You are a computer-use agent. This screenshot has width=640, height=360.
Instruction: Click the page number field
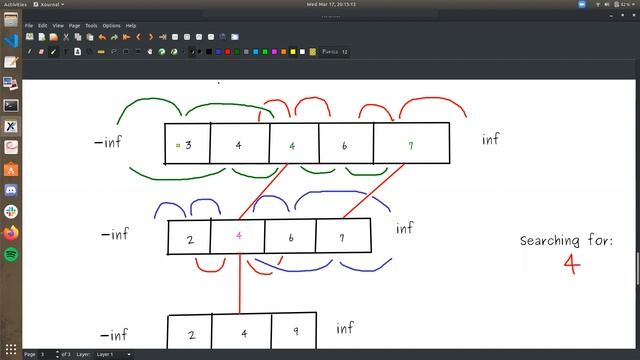tap(46, 354)
